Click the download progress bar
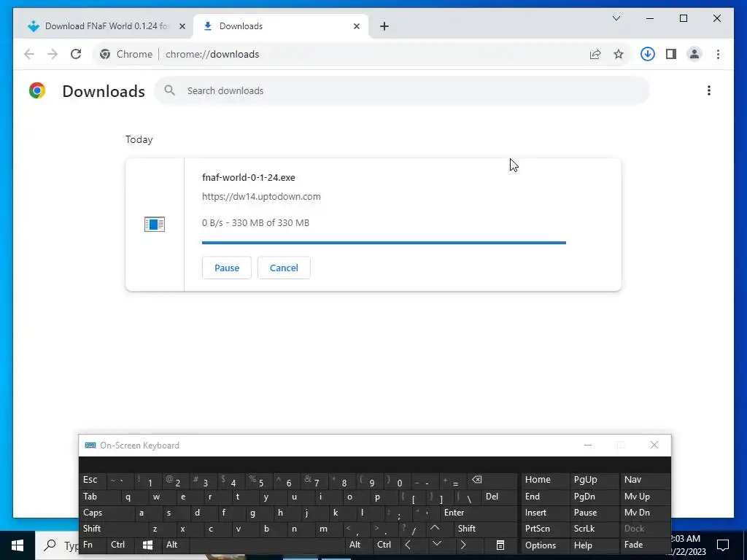 (384, 243)
